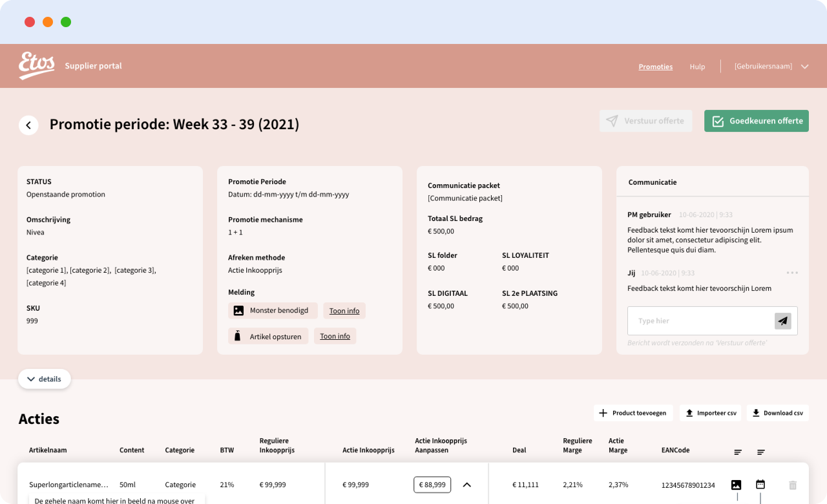This screenshot has width=827, height=504.
Task: Click the 21% BTW cell
Action: [227, 485]
